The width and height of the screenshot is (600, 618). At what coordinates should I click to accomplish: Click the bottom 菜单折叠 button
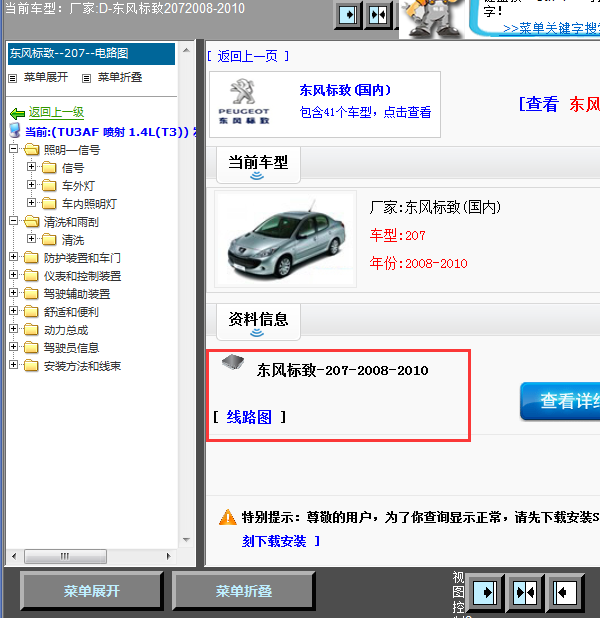pyautogui.click(x=244, y=591)
